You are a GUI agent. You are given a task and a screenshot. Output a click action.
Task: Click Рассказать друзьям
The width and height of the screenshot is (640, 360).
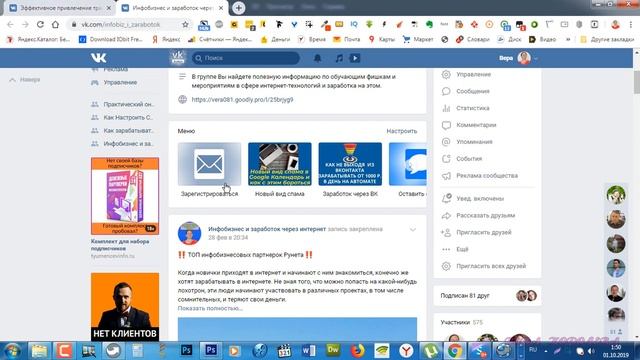pos(485,215)
